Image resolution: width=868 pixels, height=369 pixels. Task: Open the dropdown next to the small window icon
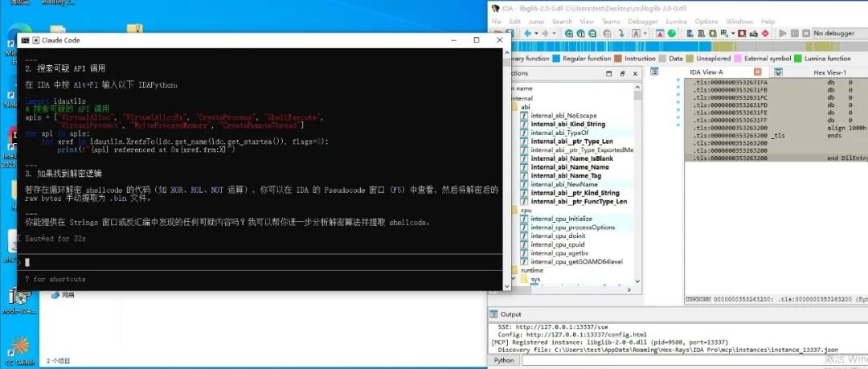[733, 33]
